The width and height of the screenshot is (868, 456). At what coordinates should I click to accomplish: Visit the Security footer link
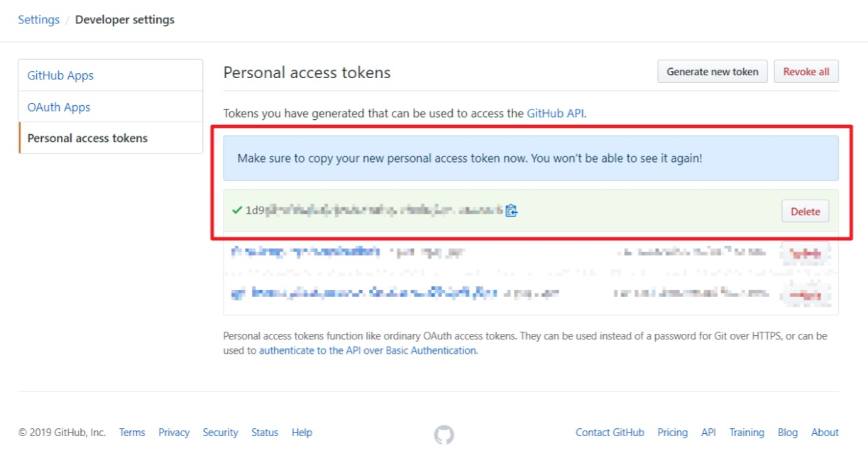click(x=220, y=433)
